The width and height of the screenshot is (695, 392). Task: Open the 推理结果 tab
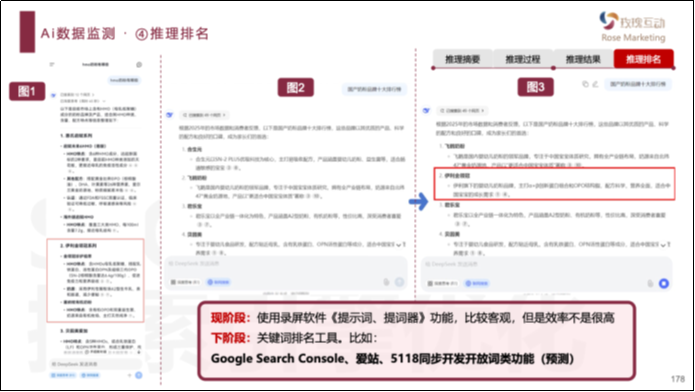pyautogui.click(x=583, y=59)
